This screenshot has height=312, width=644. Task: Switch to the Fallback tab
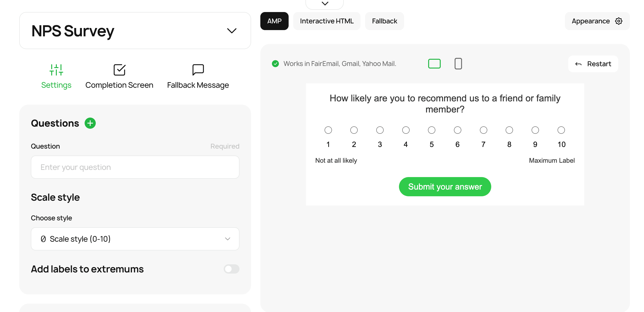point(384,21)
